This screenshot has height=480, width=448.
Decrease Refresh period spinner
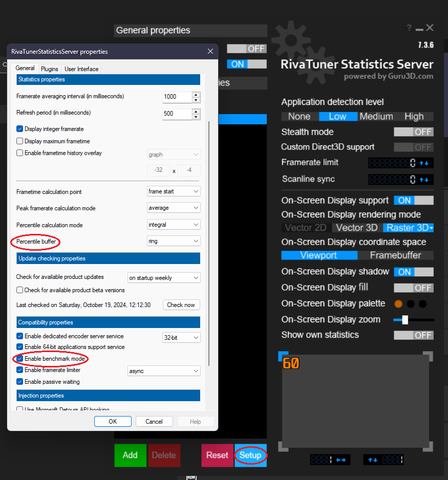[x=196, y=117]
